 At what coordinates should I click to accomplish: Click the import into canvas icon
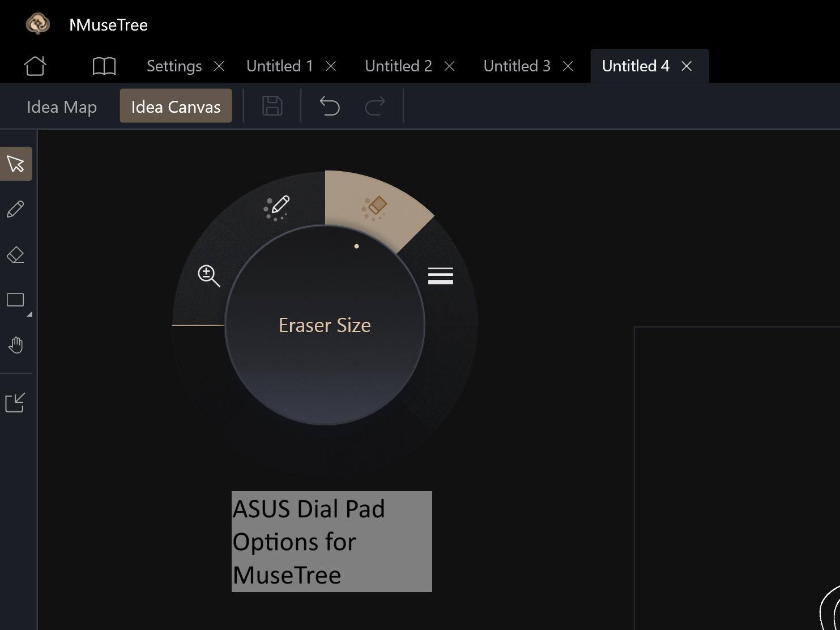pyautogui.click(x=15, y=403)
